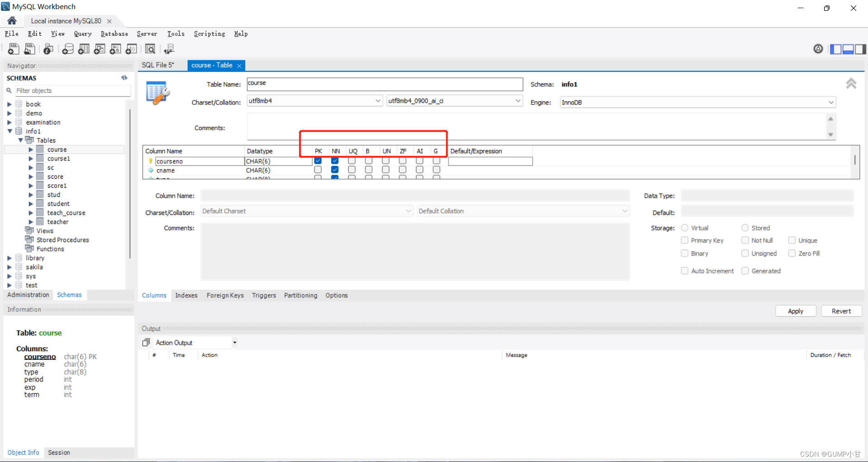868x462 pixels.
Task: Check UN checkbox for cname row
Action: click(x=386, y=169)
